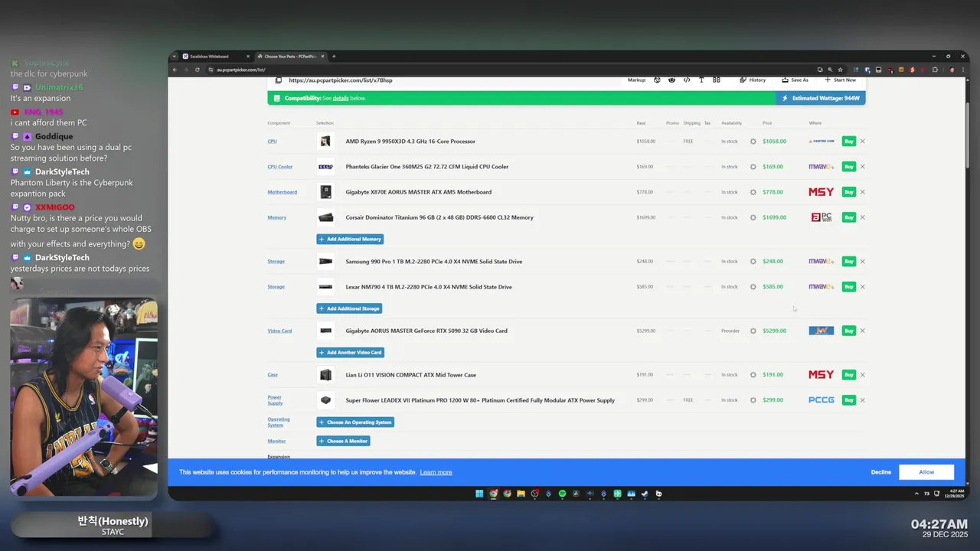Reload the page in Chrome
This screenshot has width=980, height=551.
tap(198, 70)
